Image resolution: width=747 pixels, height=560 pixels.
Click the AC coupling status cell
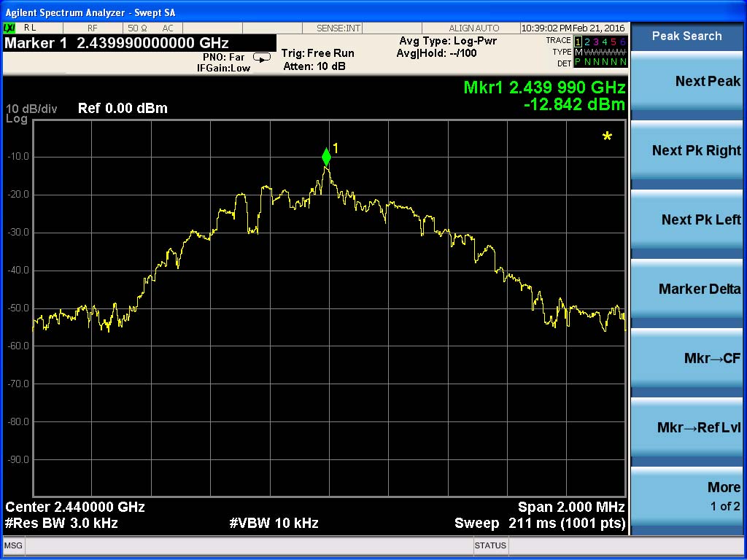coord(168,28)
